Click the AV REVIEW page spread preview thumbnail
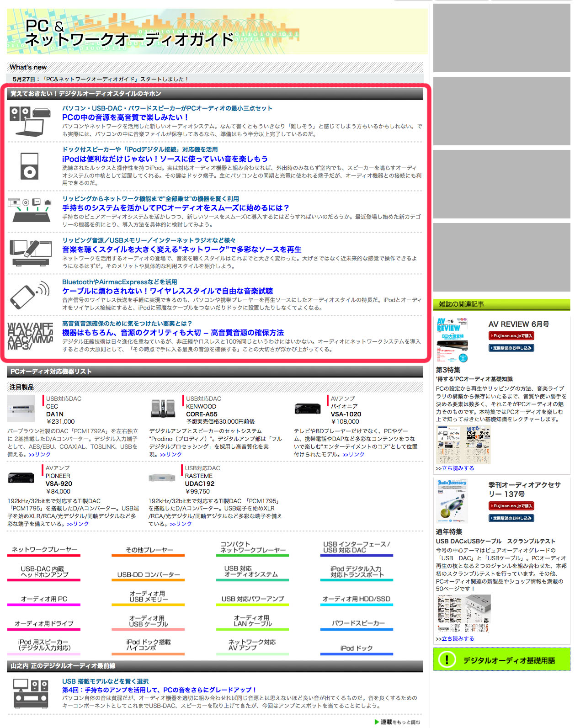This screenshot has height=728, width=575. pyautogui.click(x=463, y=445)
